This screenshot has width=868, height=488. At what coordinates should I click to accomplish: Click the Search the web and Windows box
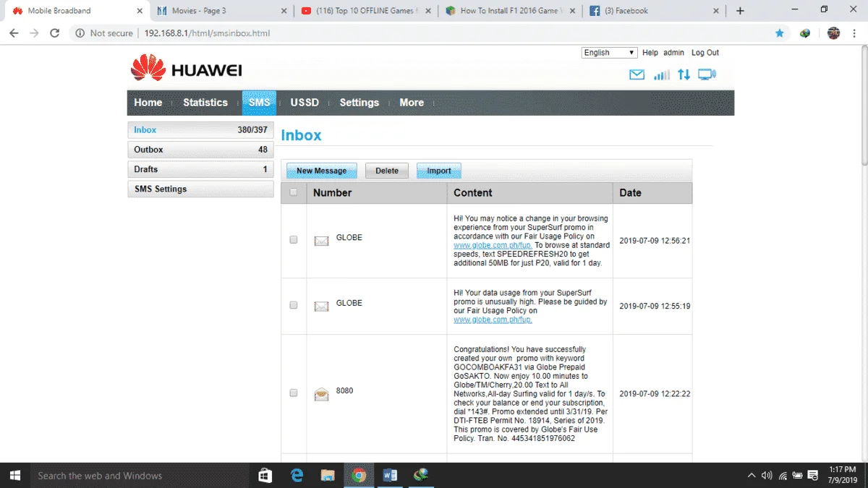pos(140,476)
